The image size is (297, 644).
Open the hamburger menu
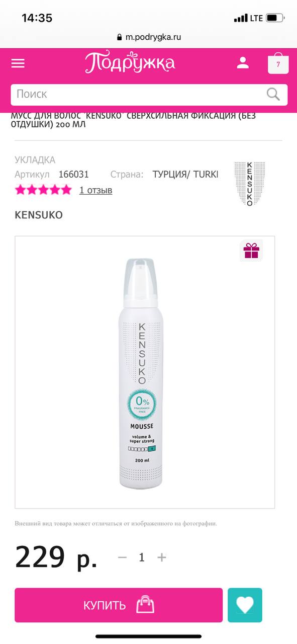click(18, 63)
